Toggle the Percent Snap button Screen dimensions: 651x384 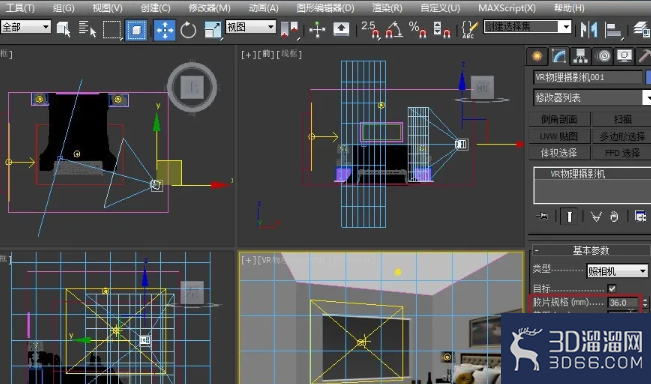click(x=417, y=30)
